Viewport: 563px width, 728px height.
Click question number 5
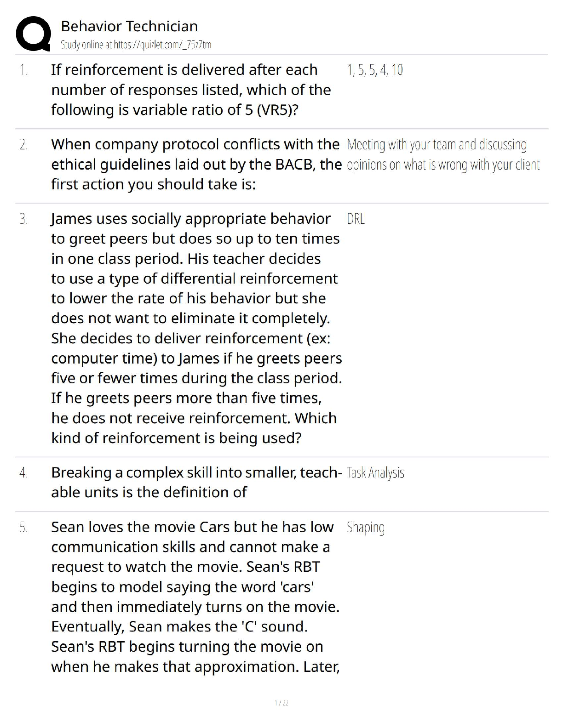click(x=24, y=528)
